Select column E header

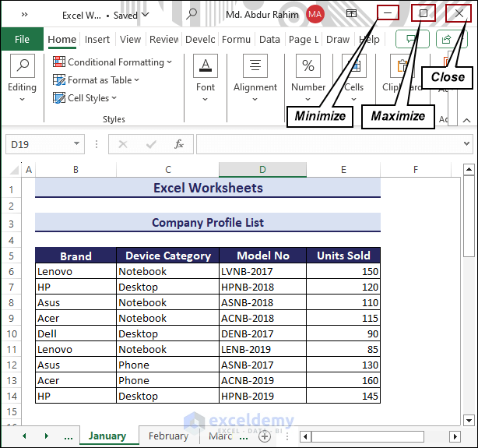tap(343, 170)
